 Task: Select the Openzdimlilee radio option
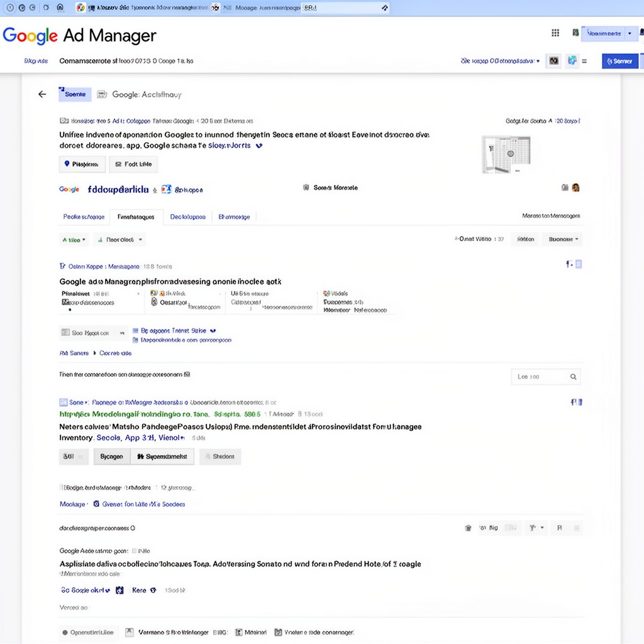tap(65, 633)
